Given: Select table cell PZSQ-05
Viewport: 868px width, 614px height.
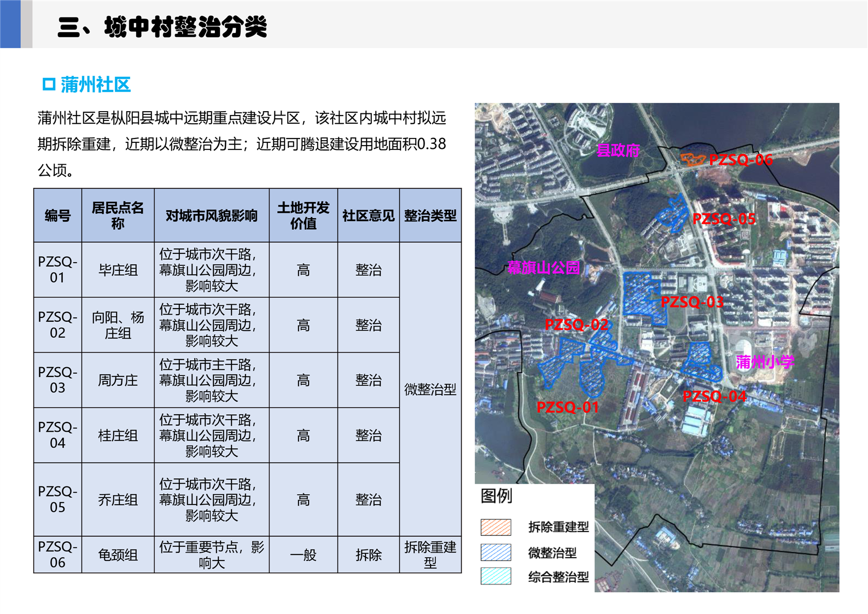Looking at the screenshot, I should tap(58, 500).
